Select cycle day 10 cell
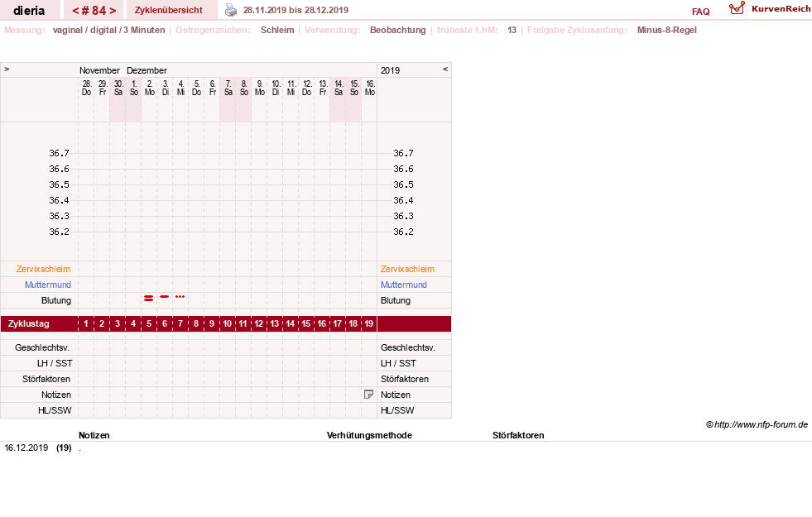The height and width of the screenshot is (517, 812). pyautogui.click(x=228, y=323)
